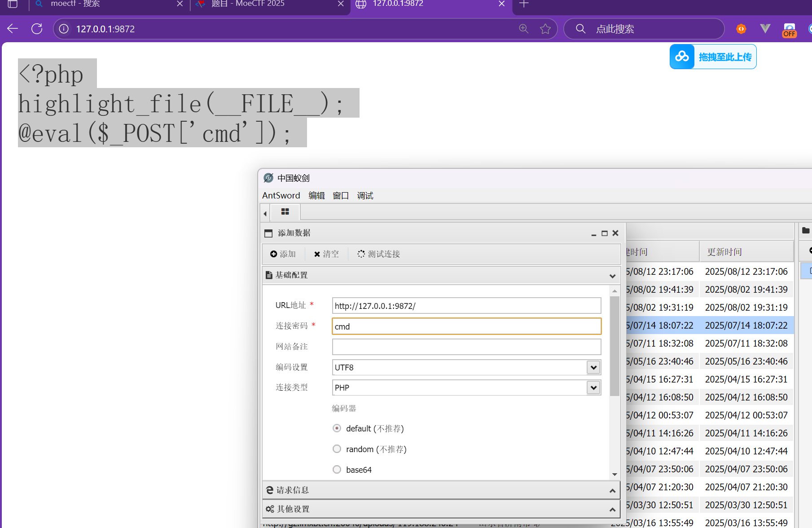Select the base64 encoder radio button
This screenshot has width=812, height=528.
pyautogui.click(x=337, y=470)
